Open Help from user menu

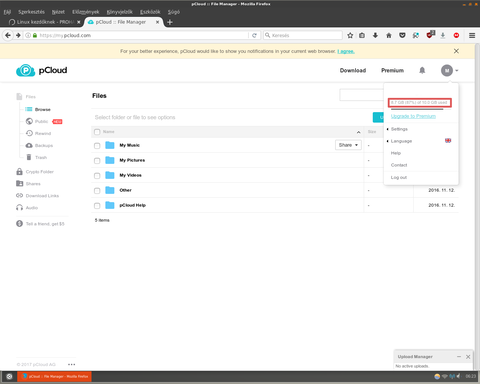coord(396,153)
